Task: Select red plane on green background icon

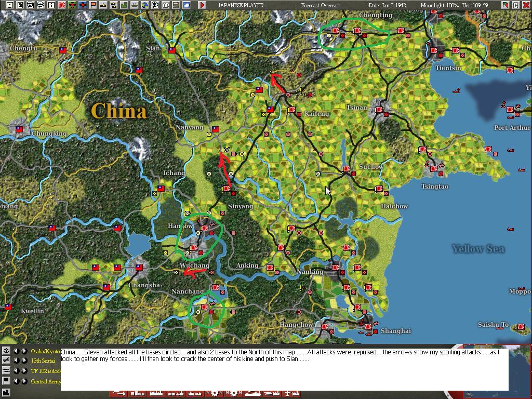Action: pos(72,5)
